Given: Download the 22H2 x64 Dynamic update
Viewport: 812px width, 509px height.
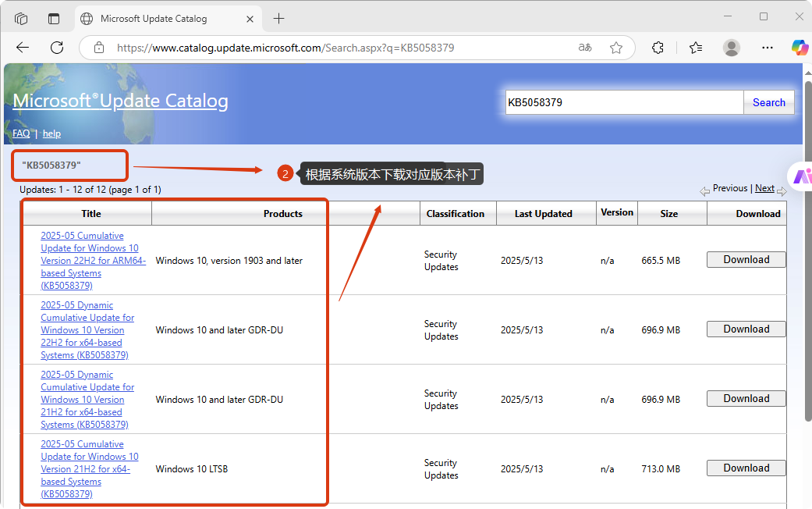Looking at the screenshot, I should (746, 329).
